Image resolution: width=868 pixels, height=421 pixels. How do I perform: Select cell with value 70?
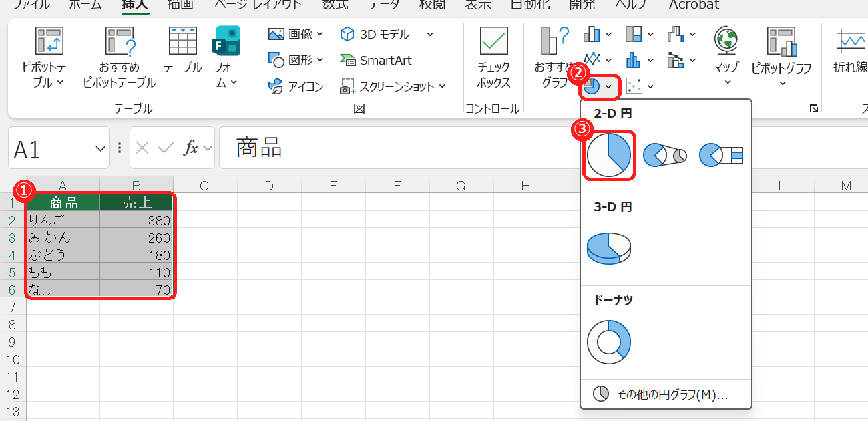pos(137,289)
